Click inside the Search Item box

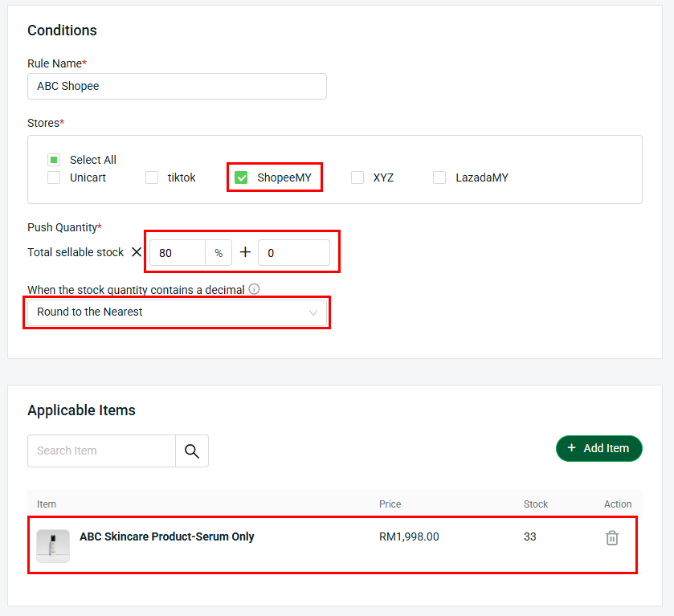click(101, 451)
